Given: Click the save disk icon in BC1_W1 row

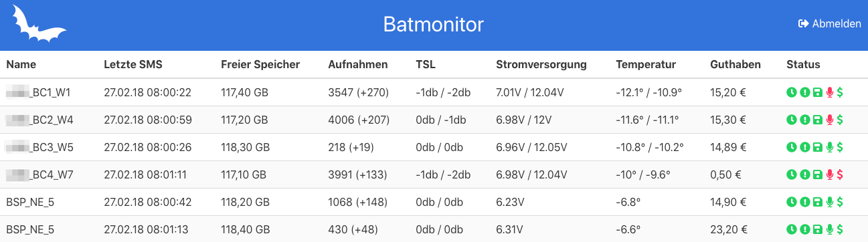Looking at the screenshot, I should pos(817,92).
